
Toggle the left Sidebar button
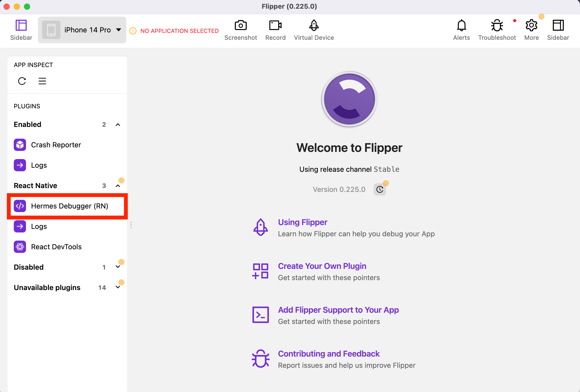[x=21, y=30]
